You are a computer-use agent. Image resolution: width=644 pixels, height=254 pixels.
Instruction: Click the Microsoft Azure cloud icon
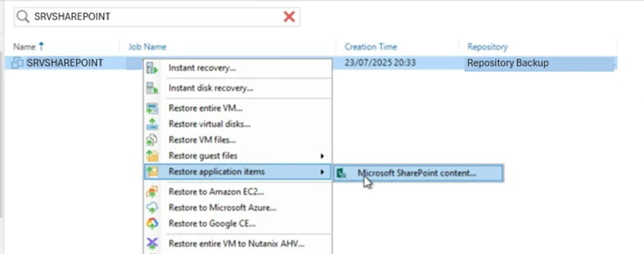click(x=153, y=208)
